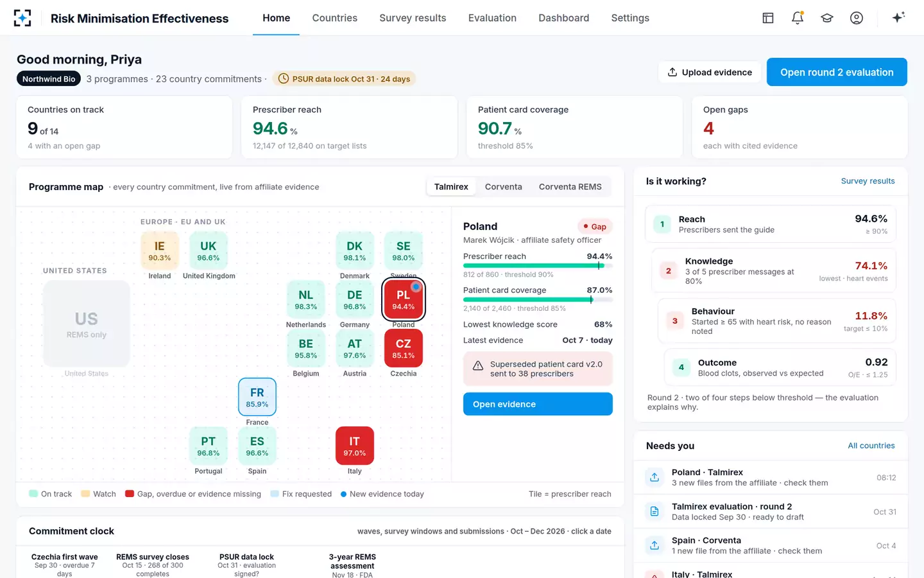Click the document icon for Talmirex evaluation round 2
Screen dimensions: 924x578
point(654,511)
